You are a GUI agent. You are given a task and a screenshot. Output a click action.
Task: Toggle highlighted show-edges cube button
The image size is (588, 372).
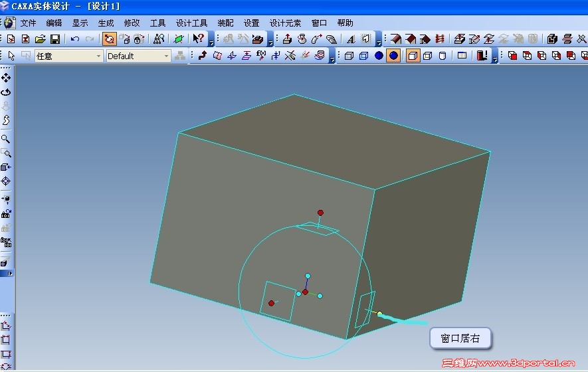click(413, 56)
